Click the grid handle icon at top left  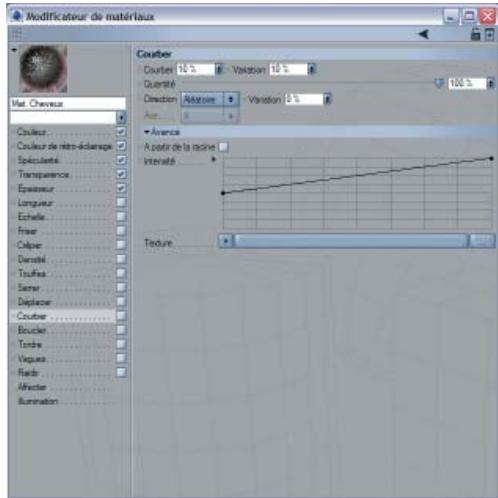click(17, 34)
